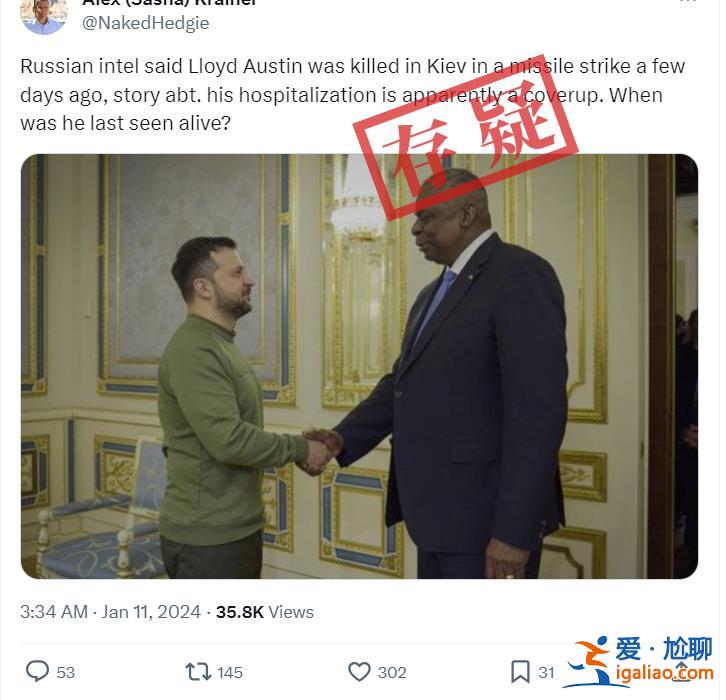
Task: Open the author's display name above the handle
Action: coord(169,3)
